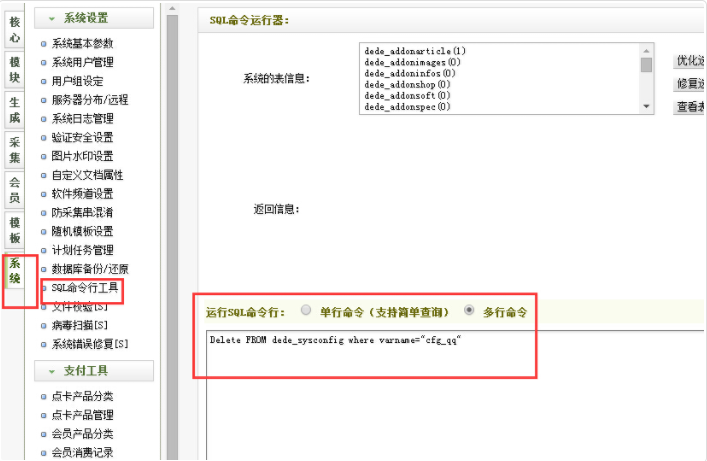The image size is (707, 461).
Task: Click the table list scroll-down arrow
Action: [x=646, y=106]
